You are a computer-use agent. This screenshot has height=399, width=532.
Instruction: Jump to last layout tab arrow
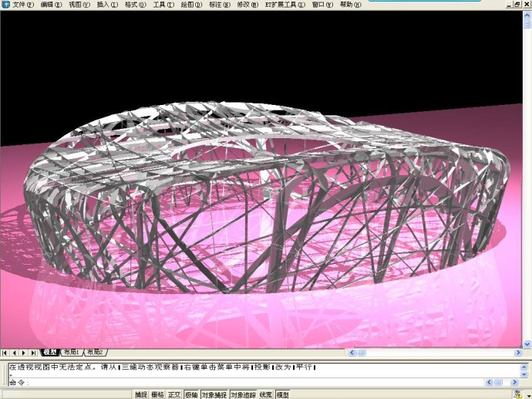tap(32, 353)
